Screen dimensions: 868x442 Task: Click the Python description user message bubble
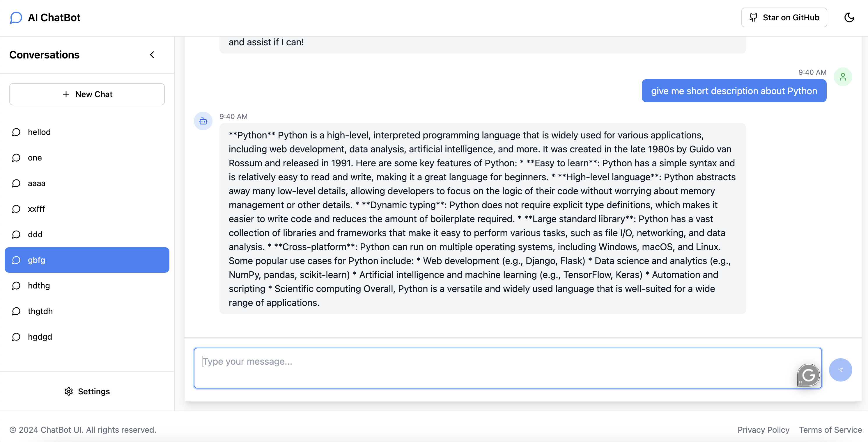click(x=734, y=91)
